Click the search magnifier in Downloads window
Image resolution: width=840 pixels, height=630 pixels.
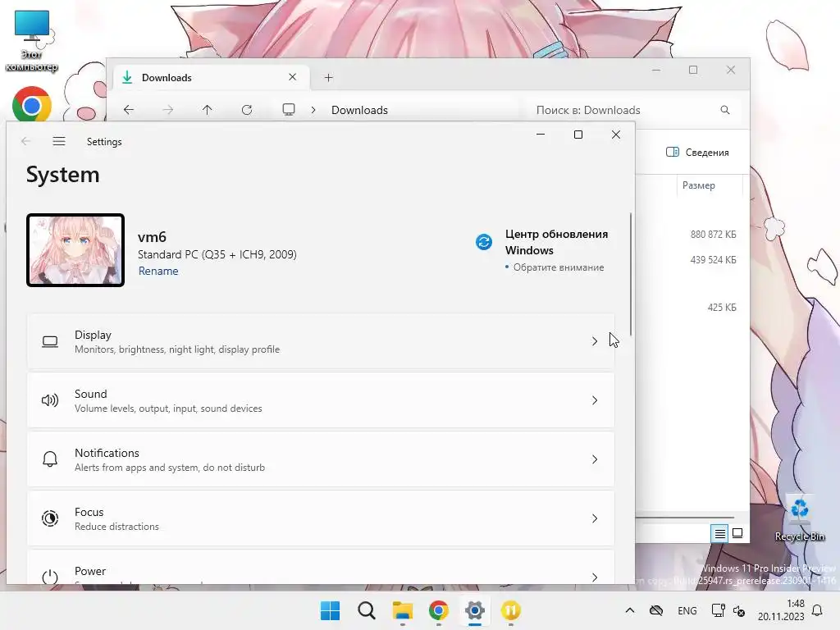(x=725, y=110)
